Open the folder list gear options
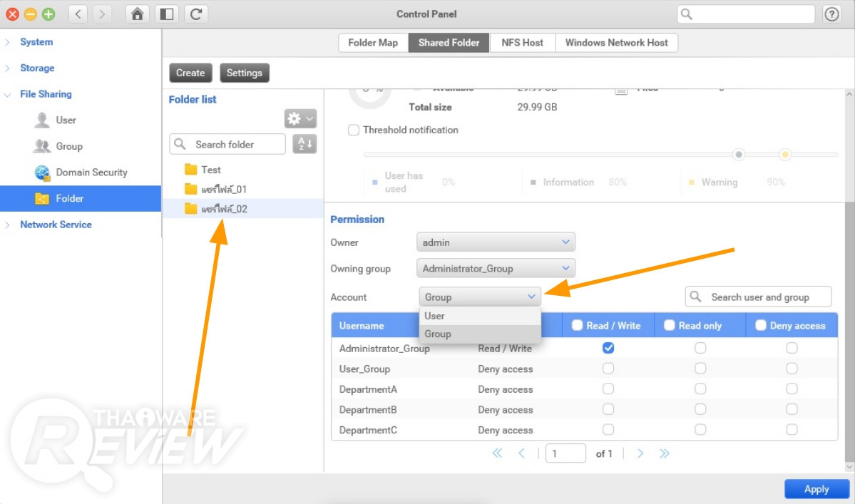The width and height of the screenshot is (855, 504). (300, 118)
